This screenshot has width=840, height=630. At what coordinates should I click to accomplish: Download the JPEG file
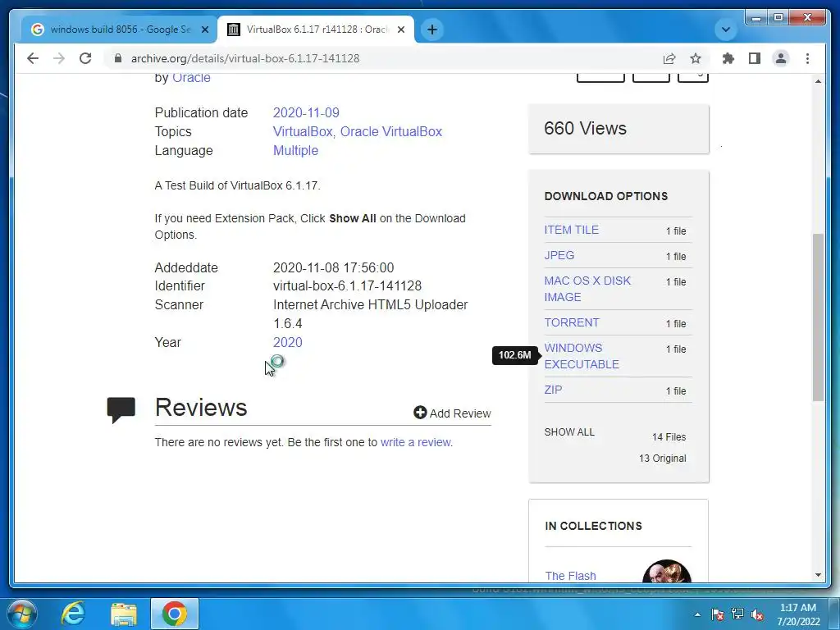pos(559,256)
